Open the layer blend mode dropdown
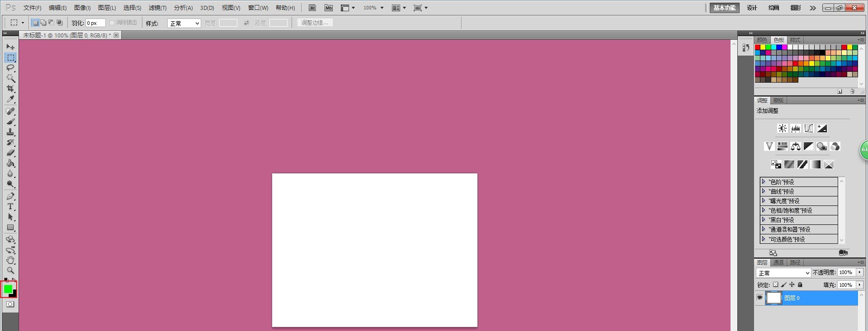The image size is (868, 331). (783, 273)
